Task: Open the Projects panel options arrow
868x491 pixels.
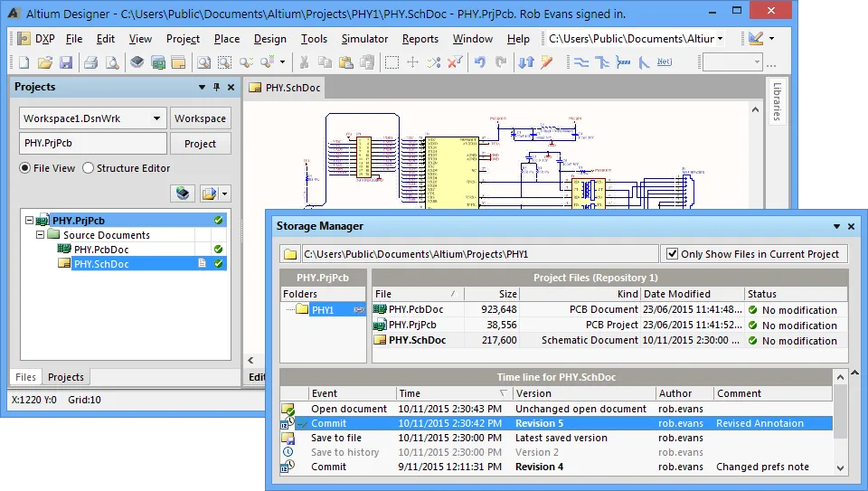Action: pyautogui.click(x=202, y=87)
